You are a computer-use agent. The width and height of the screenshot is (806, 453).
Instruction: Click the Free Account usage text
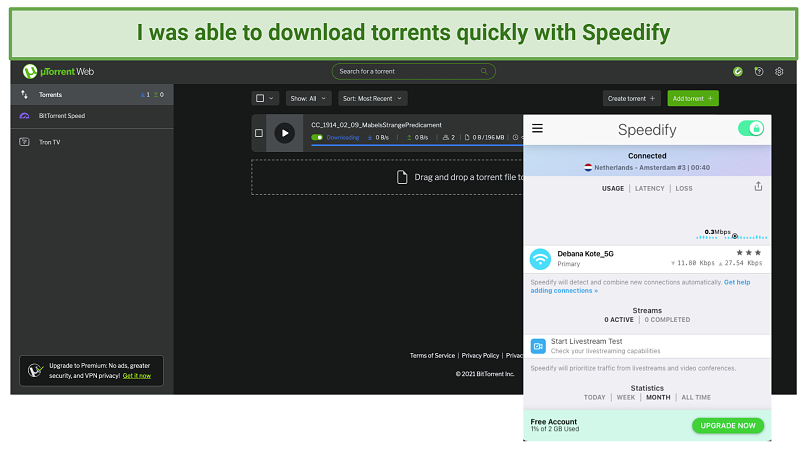pyautogui.click(x=555, y=425)
